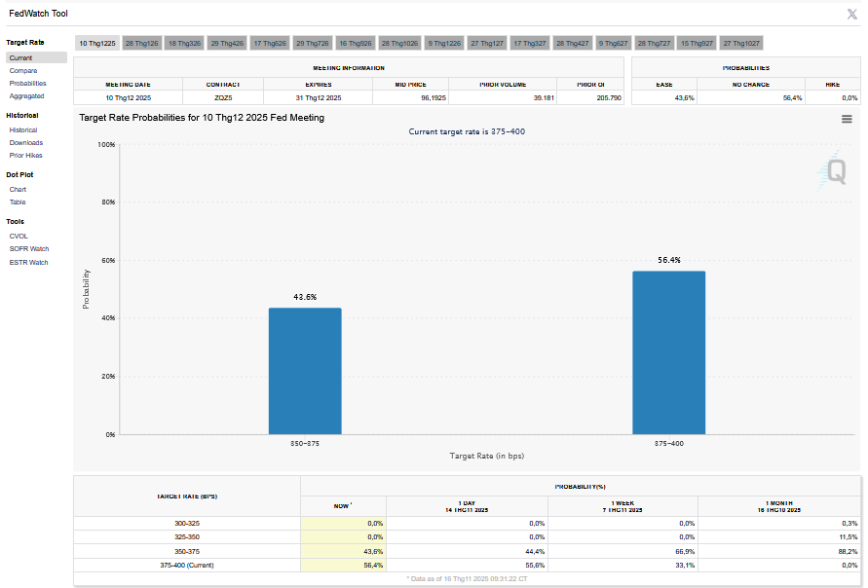
Task: Click the Q watermark logo on chart
Action: (835, 172)
